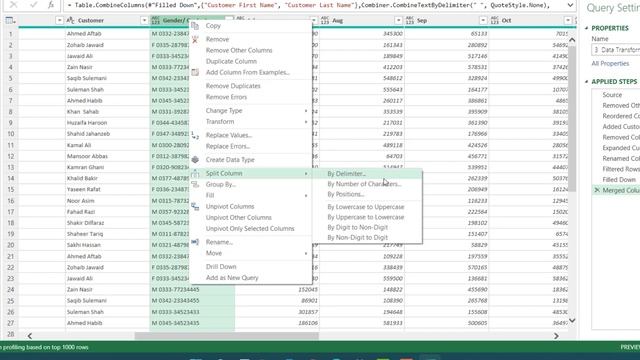
Task: Click the Group By icon
Action: [195, 184]
